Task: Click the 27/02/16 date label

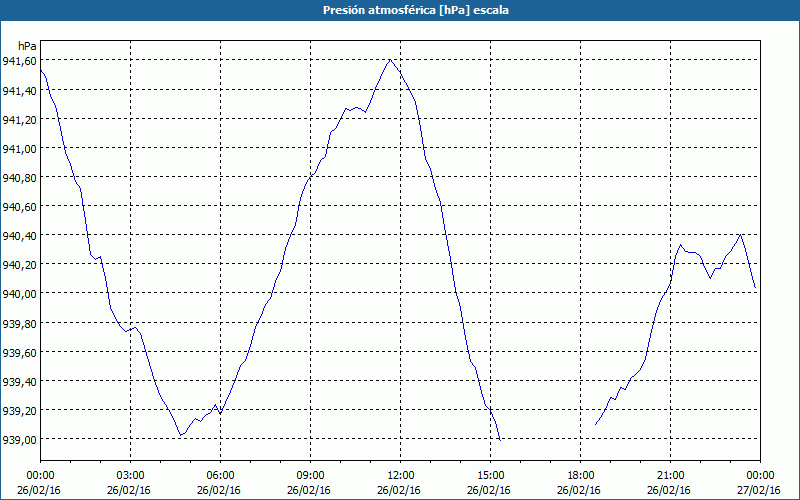Action: 759,491
